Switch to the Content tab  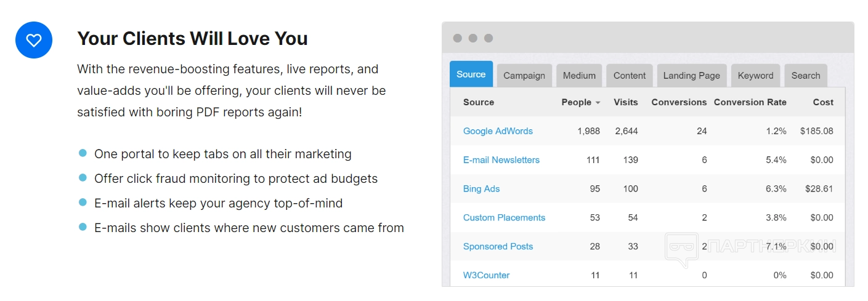pyautogui.click(x=630, y=76)
